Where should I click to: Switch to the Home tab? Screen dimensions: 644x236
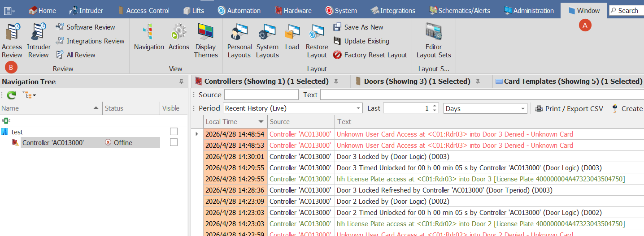(43, 10)
